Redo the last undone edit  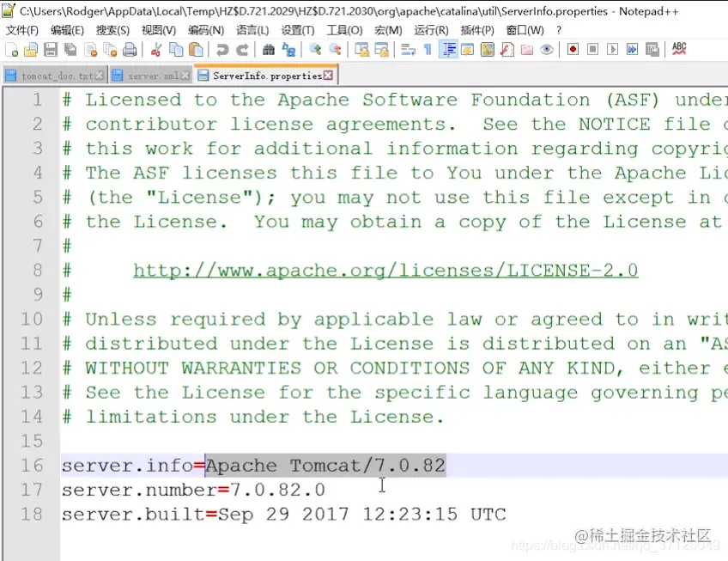pyautogui.click(x=242, y=50)
